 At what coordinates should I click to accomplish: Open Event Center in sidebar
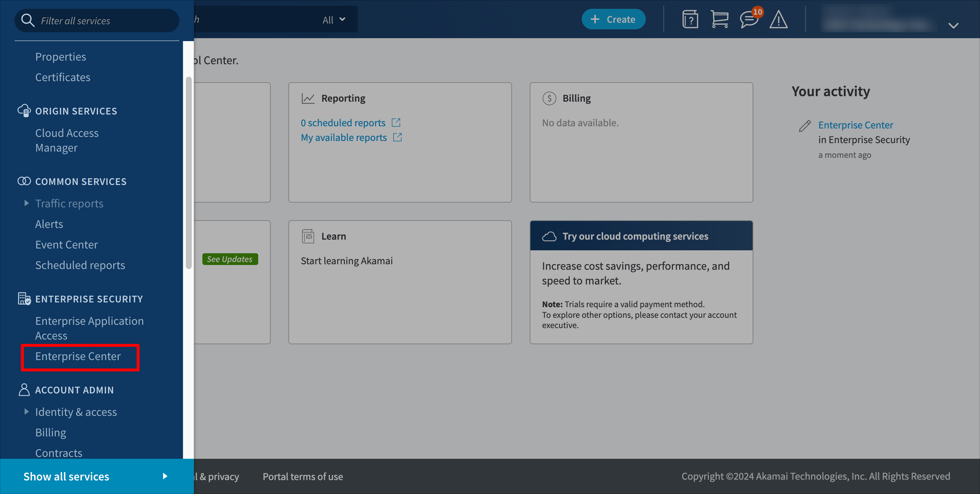[66, 244]
